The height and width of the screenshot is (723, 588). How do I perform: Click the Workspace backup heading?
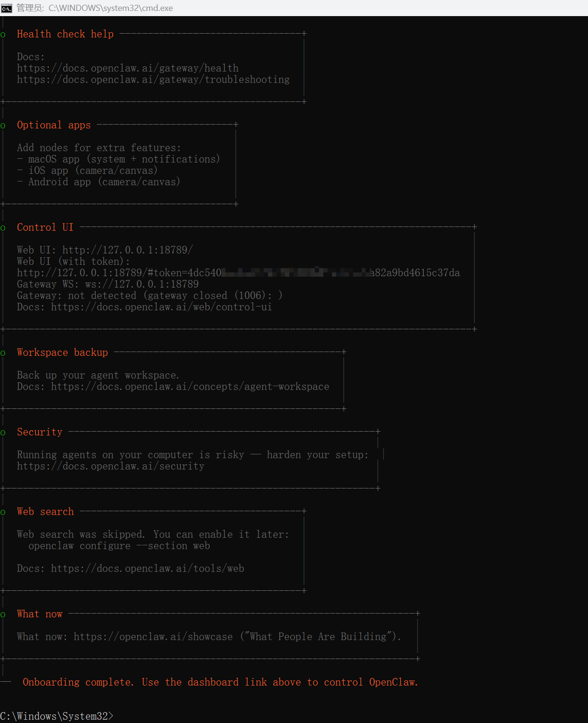(x=62, y=352)
